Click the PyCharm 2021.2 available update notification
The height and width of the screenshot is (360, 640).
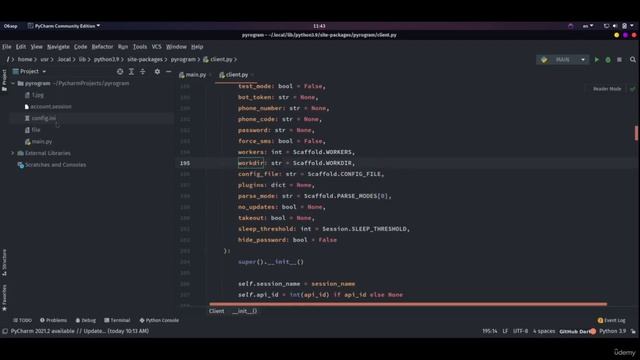tap(80, 331)
